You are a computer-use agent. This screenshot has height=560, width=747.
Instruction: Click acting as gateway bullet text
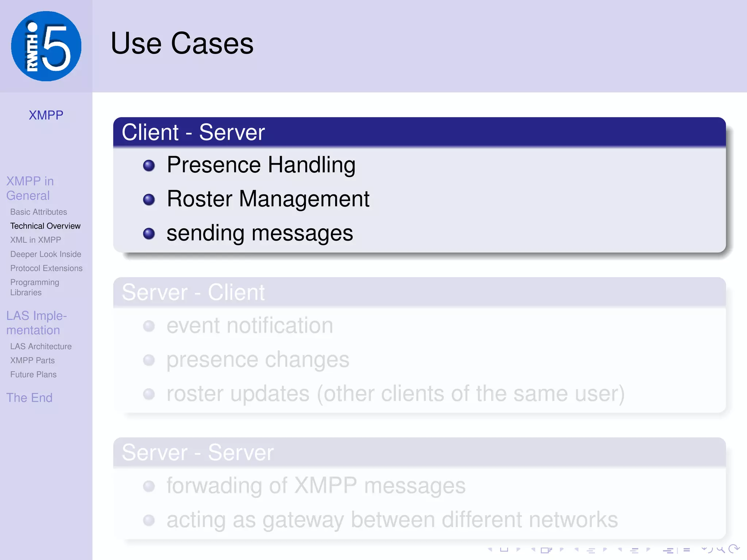pos(392,520)
